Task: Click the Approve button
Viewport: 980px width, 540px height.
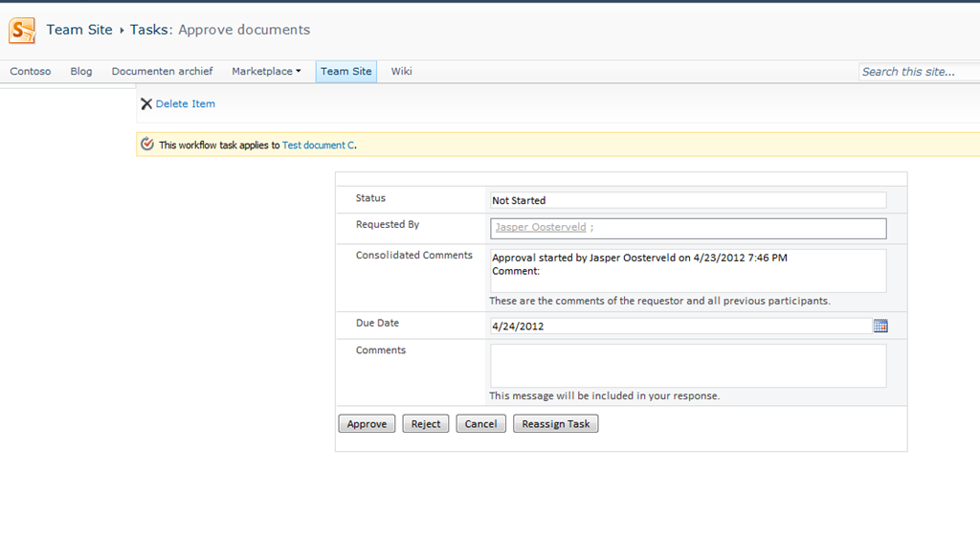Action: pos(367,424)
